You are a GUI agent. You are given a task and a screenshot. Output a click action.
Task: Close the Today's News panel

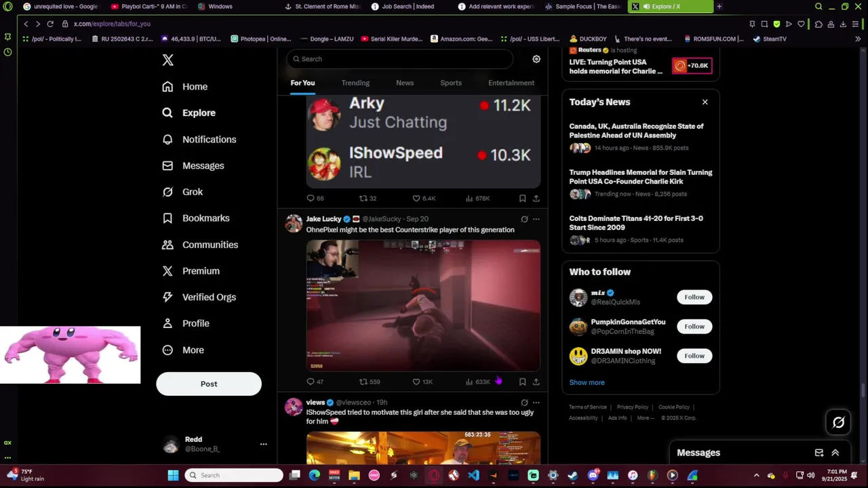[x=705, y=102]
